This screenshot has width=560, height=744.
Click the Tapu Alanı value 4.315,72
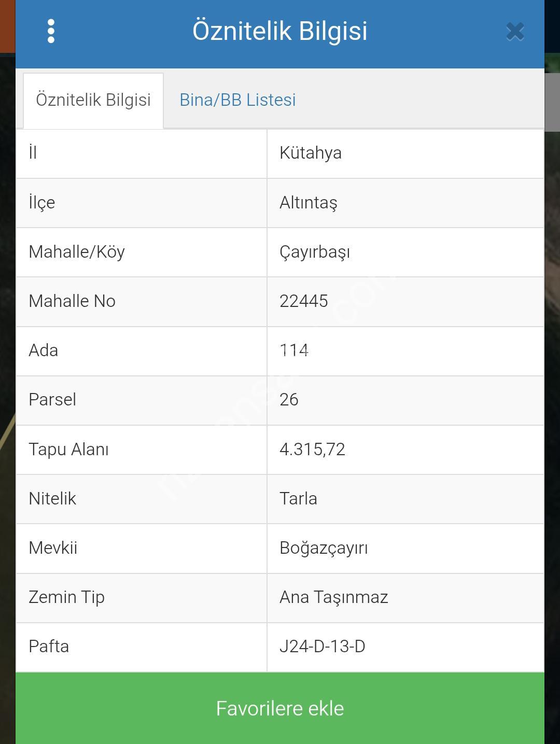click(x=312, y=449)
